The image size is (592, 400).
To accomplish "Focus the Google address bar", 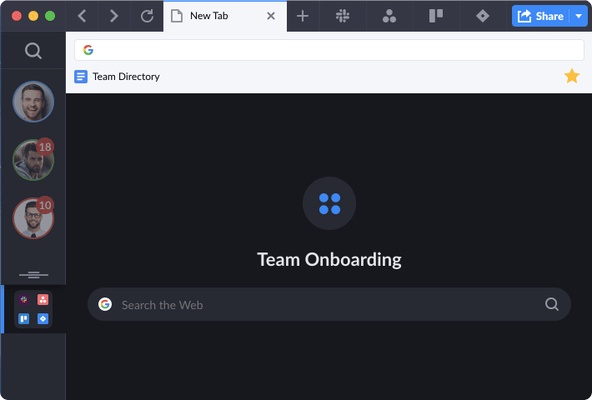I will tap(329, 50).
